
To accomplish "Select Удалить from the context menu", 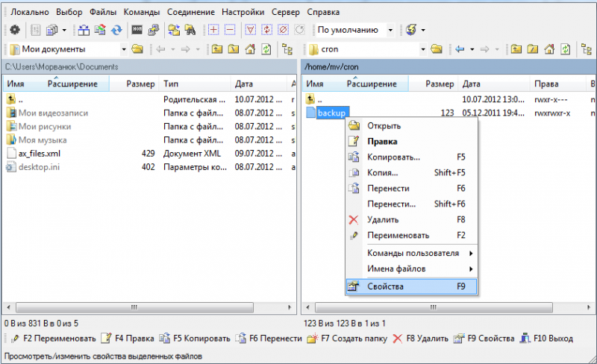I will [383, 219].
